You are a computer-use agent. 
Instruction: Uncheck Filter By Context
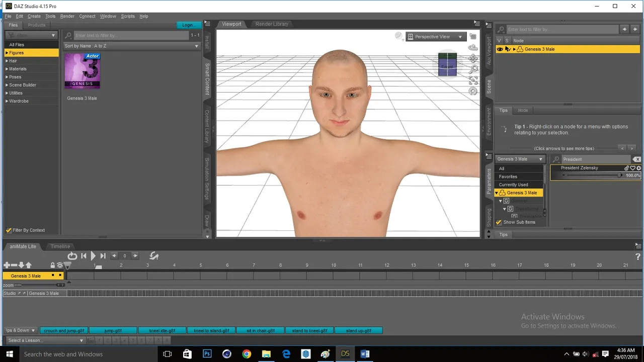point(9,230)
